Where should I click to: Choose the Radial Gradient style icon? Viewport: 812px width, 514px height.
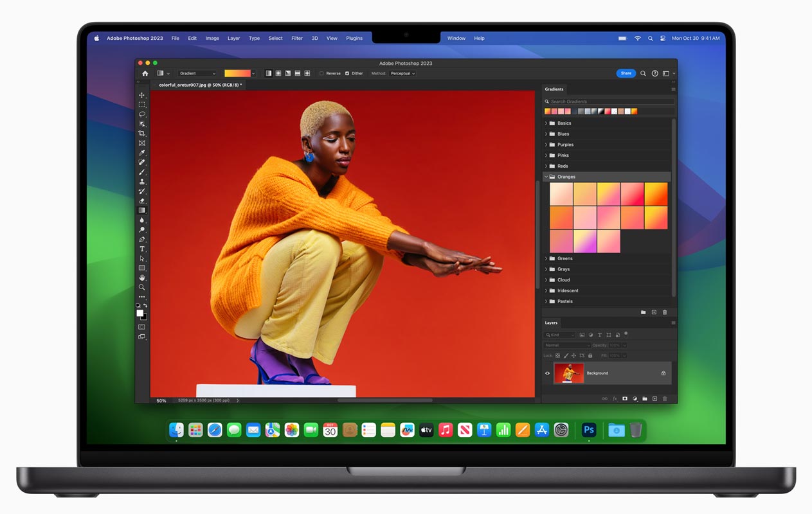[x=278, y=73]
